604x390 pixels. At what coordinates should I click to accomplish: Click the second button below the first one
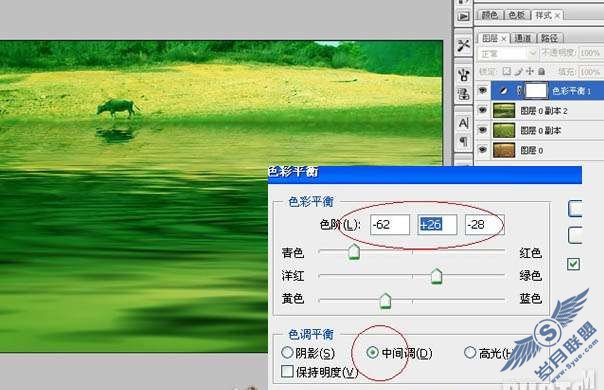(575, 235)
